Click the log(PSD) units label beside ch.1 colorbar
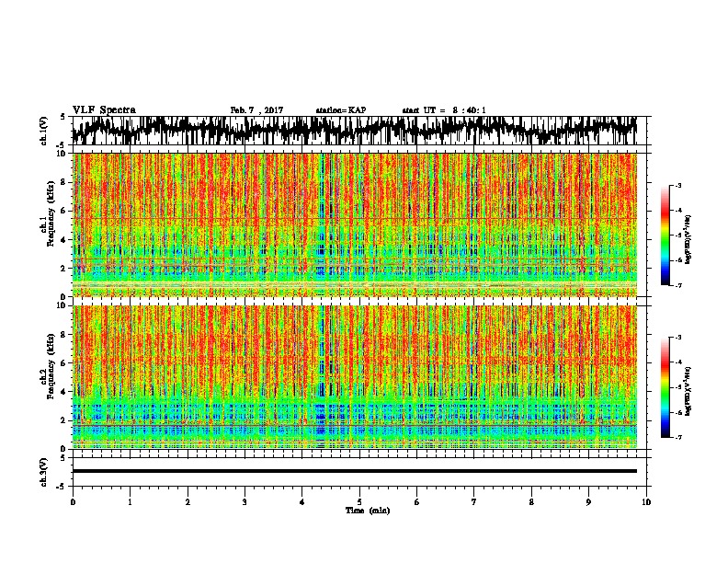The height and width of the screenshot is (563, 728). (688, 240)
